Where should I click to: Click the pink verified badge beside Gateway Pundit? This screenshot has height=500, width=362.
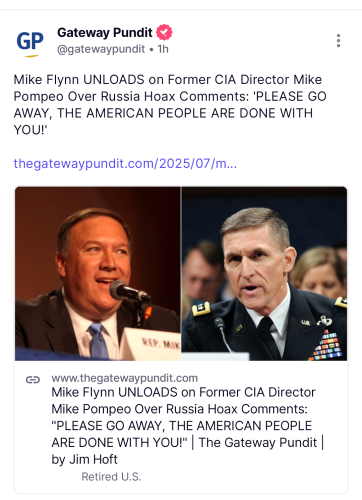coord(164,32)
